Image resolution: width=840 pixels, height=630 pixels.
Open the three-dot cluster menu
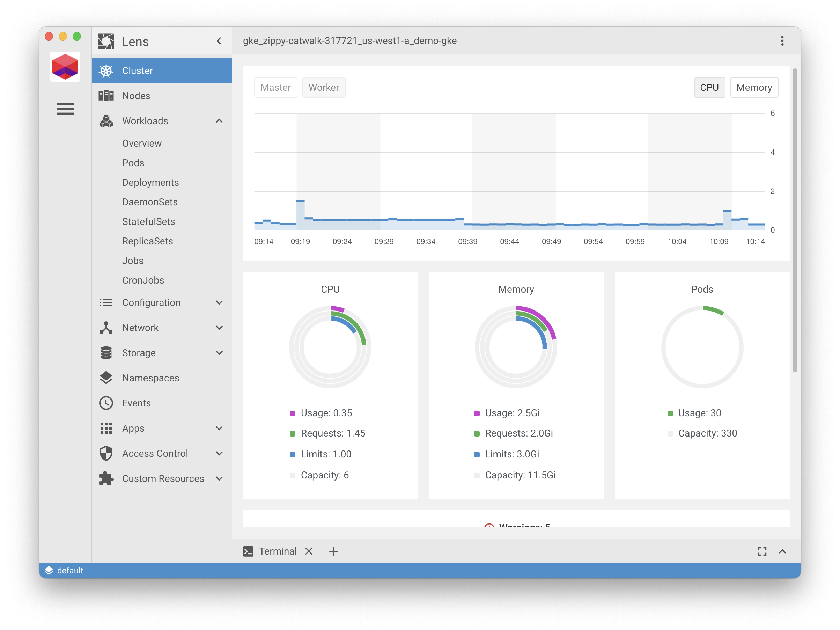782,41
